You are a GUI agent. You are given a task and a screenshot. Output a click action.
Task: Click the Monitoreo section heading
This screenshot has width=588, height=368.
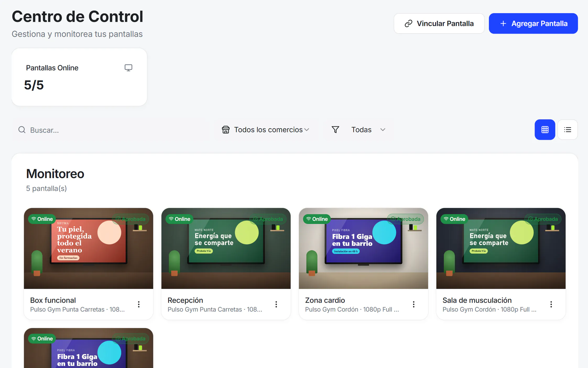(55, 174)
